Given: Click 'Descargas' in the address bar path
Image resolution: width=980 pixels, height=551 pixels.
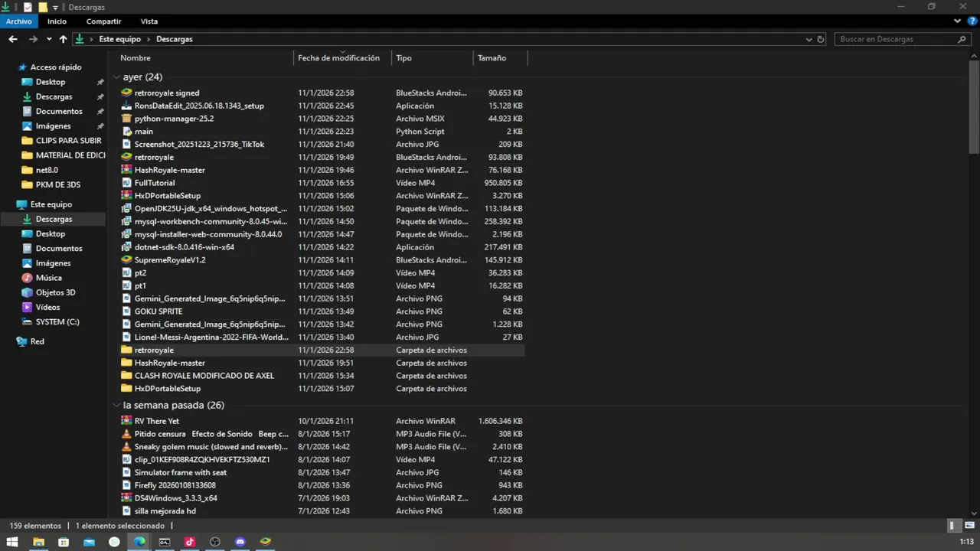Looking at the screenshot, I should 175,39.
